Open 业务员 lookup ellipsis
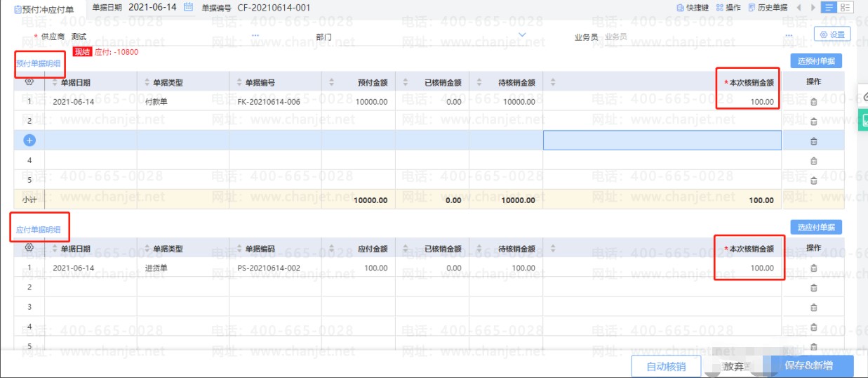This screenshot has width=868, height=378. [x=789, y=36]
